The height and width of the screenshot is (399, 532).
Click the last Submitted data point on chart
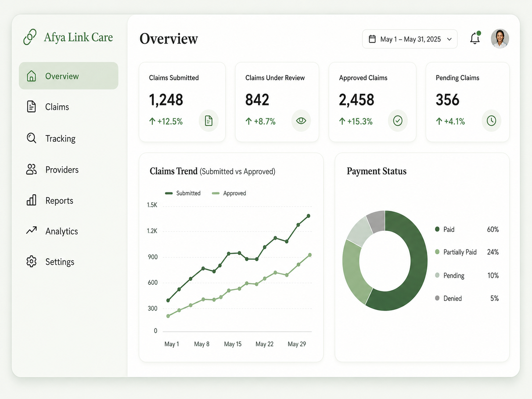click(x=308, y=216)
